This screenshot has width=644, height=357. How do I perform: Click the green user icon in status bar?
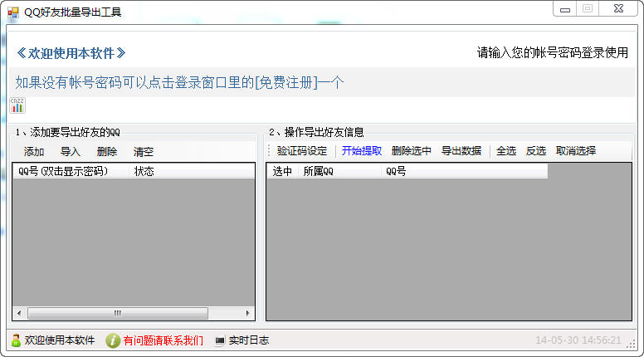[x=16, y=340]
